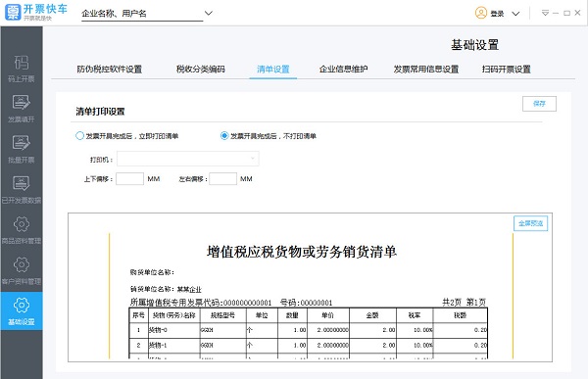This screenshot has width=588, height=379.
Task: Click the 税率 column header
Action: [x=415, y=315]
